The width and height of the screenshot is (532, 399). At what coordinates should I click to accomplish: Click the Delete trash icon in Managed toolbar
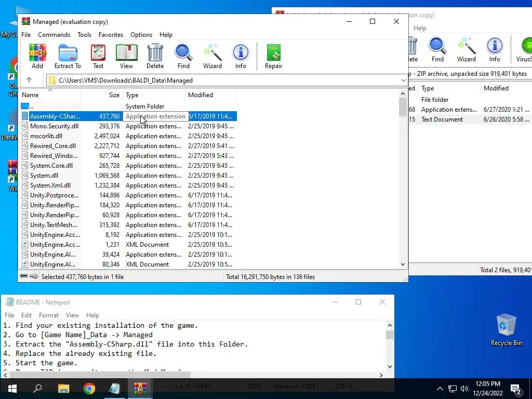[155, 56]
